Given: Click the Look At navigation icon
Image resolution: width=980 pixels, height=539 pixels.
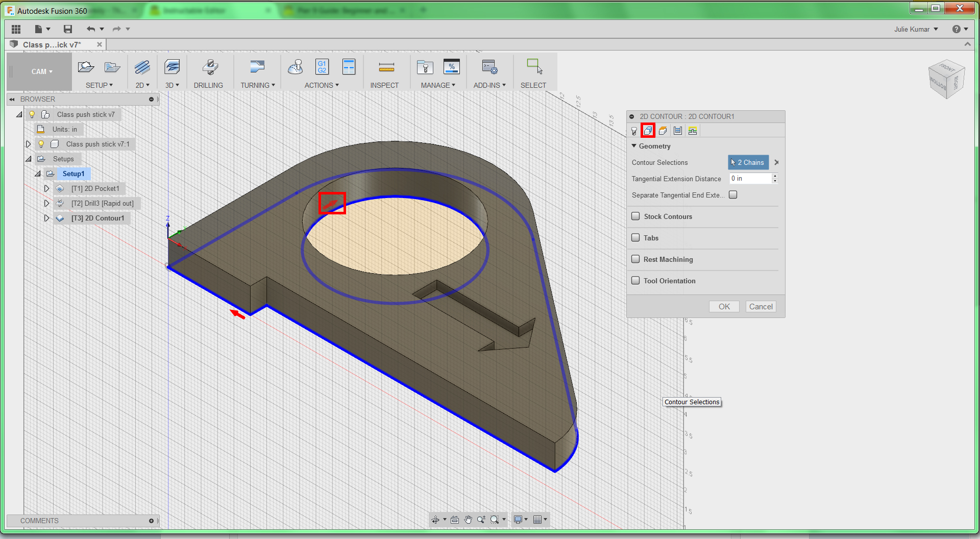Looking at the screenshot, I should click(455, 520).
